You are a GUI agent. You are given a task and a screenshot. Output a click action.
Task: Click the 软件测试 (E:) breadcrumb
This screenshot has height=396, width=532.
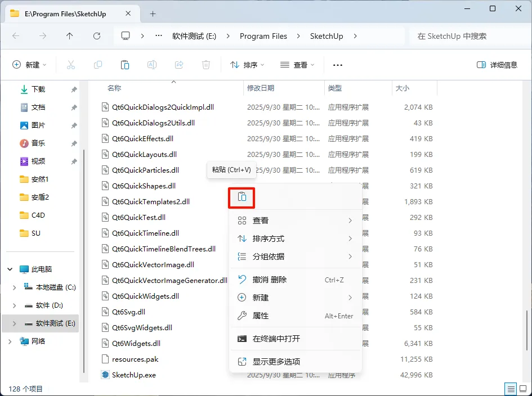194,36
